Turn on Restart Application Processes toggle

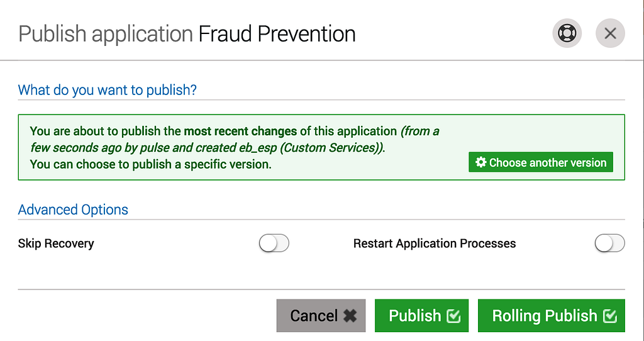coord(610,243)
